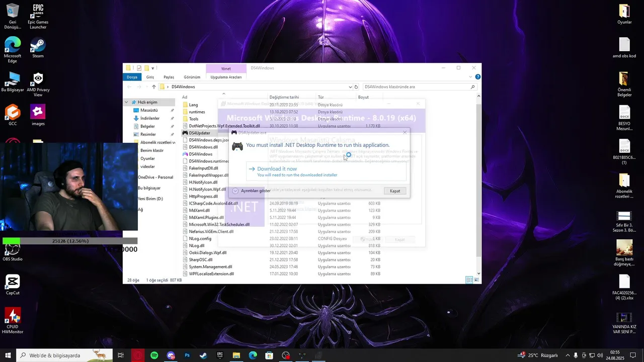The width and height of the screenshot is (644, 362).
Task: Select Belgeler in navigation pane
Action: pyautogui.click(x=147, y=126)
